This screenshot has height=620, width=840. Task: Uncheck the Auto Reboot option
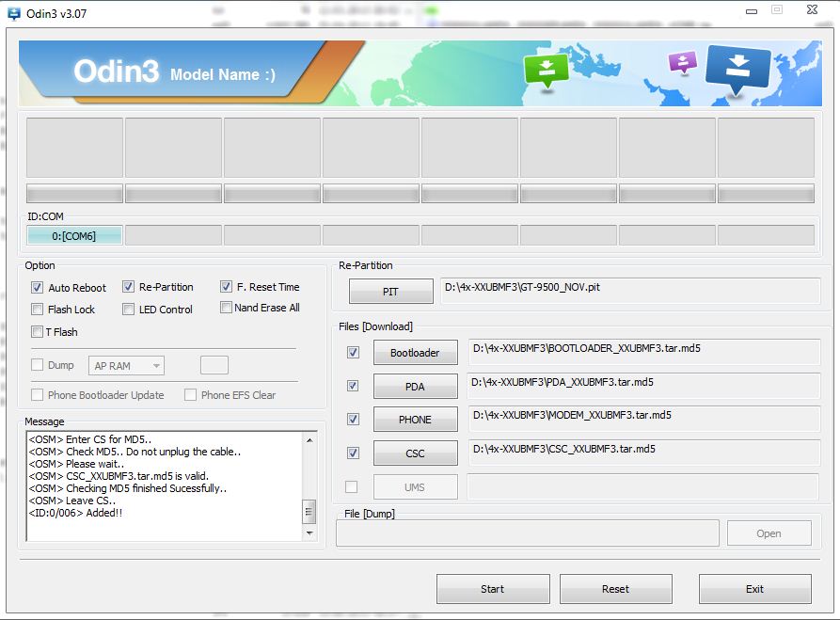pyautogui.click(x=37, y=288)
